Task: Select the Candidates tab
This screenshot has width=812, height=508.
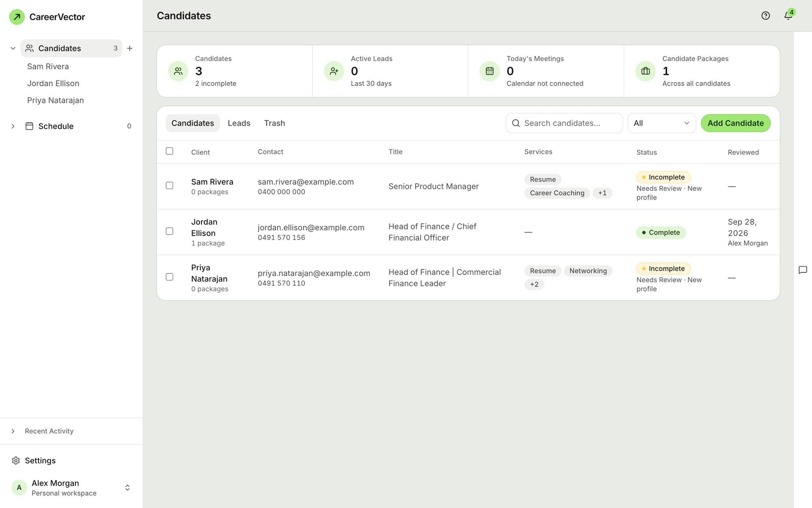Action: [x=192, y=123]
